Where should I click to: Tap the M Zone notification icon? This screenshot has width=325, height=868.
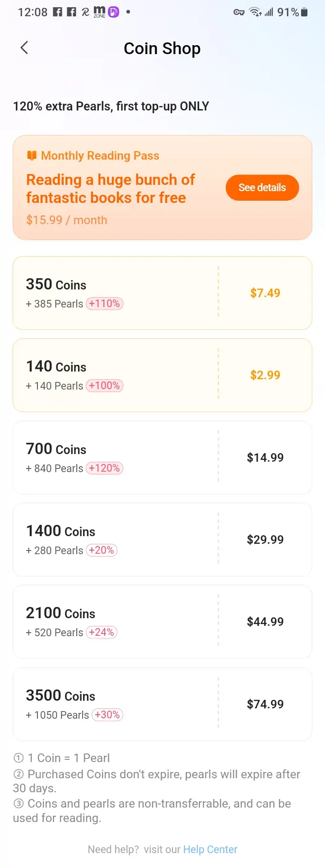[x=99, y=12]
